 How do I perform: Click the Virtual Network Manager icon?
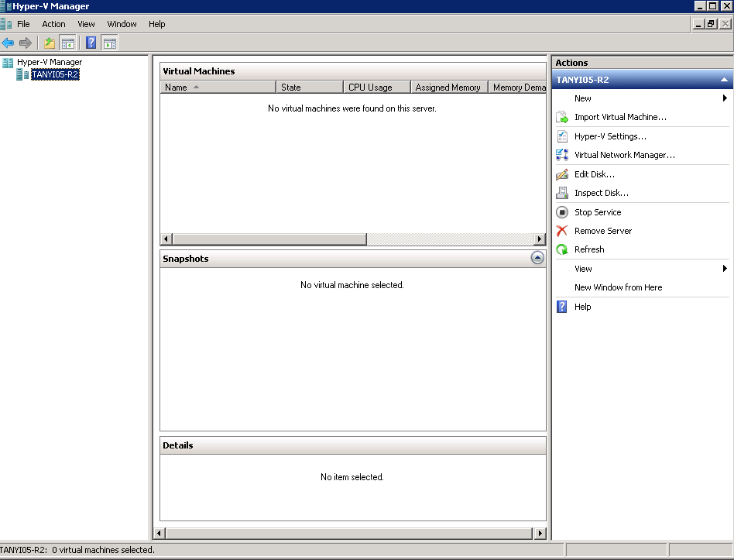coord(562,155)
